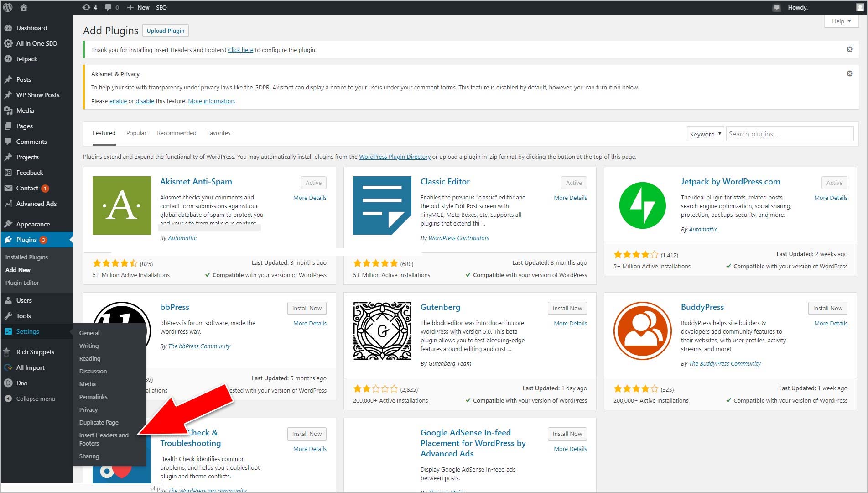The width and height of the screenshot is (868, 493).
Task: Follow Click here to configure plugin
Action: click(x=240, y=50)
